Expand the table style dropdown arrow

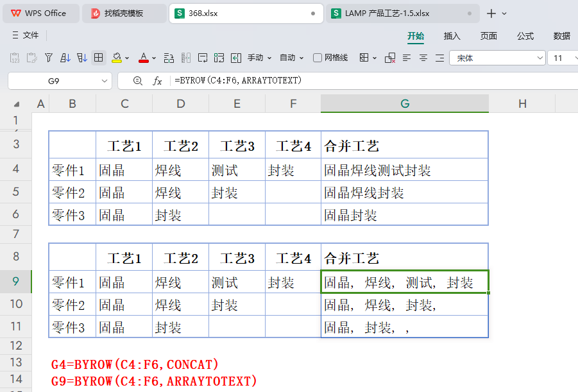[x=375, y=58]
